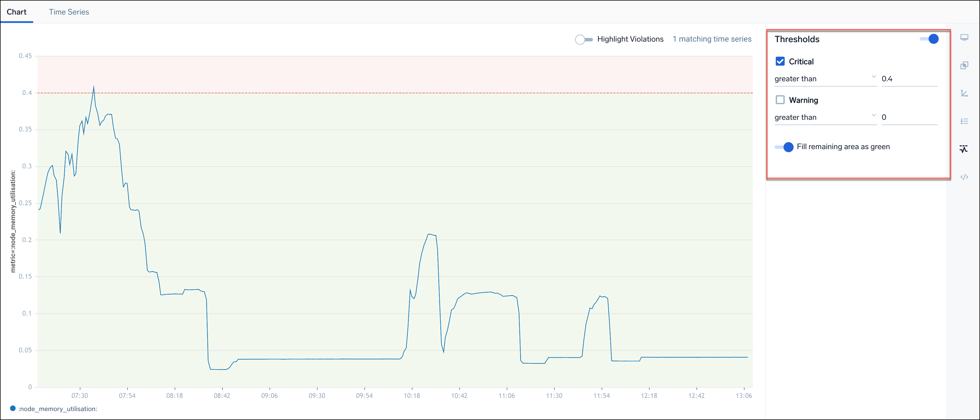The width and height of the screenshot is (980, 420).
Task: Click '1 matching time series' link
Action: pyautogui.click(x=712, y=39)
